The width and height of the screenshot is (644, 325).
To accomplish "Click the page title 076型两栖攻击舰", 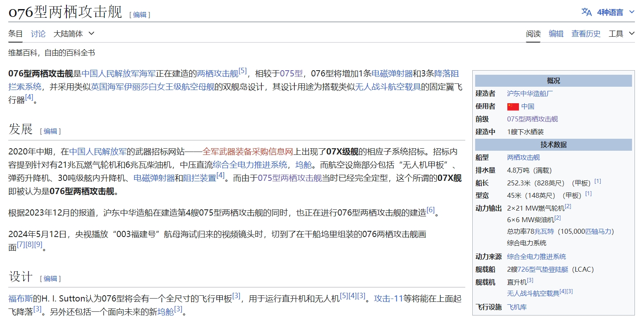I will click(65, 12).
